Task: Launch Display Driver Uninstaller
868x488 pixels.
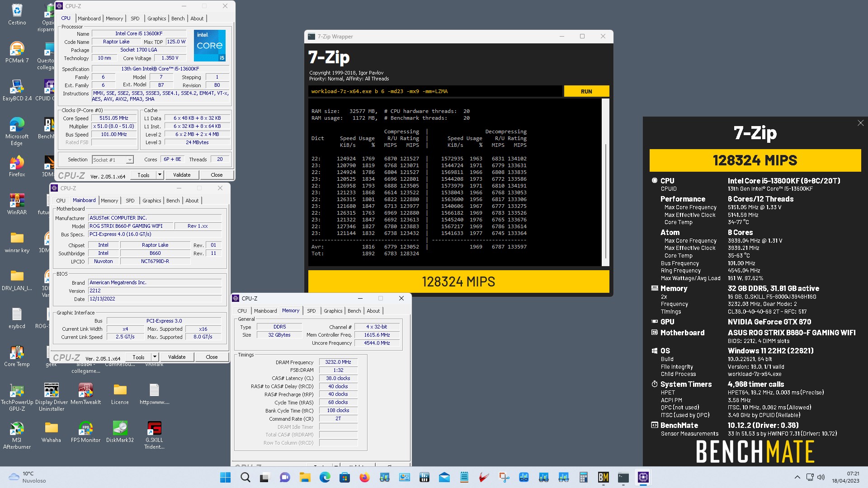Action: (51, 397)
